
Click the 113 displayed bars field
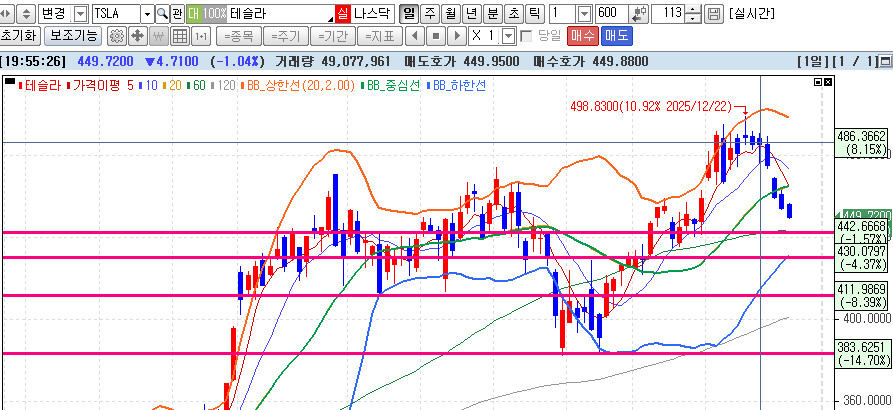click(x=667, y=13)
